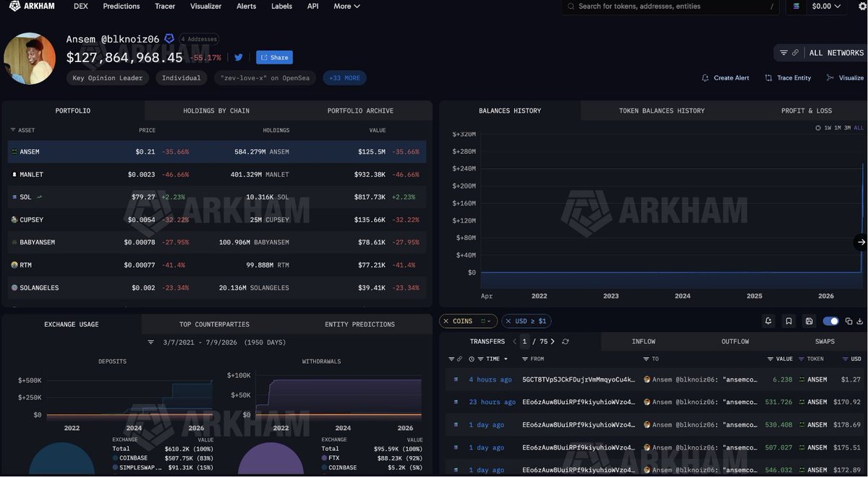Viewport: 868px width, 477px height.
Task: Remove the COINS filter chip
Action: tap(445, 321)
